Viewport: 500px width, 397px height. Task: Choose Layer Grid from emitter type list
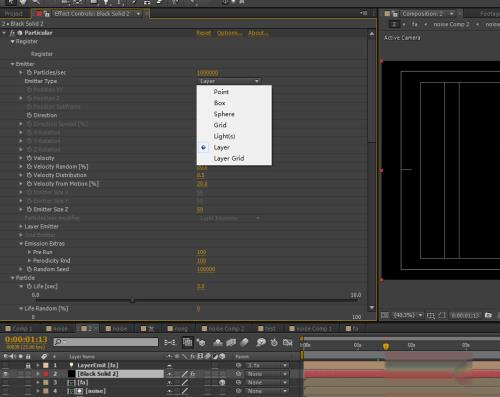coord(229,158)
